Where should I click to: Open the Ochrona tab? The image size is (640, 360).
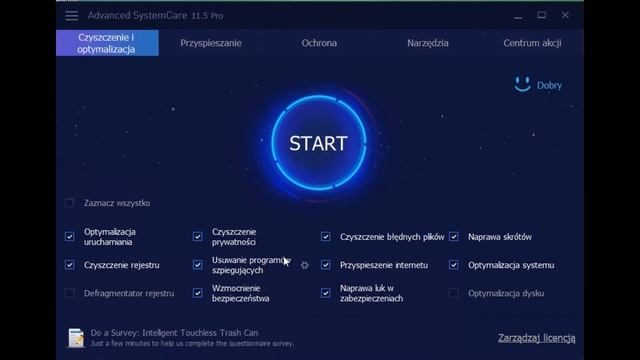point(319,43)
